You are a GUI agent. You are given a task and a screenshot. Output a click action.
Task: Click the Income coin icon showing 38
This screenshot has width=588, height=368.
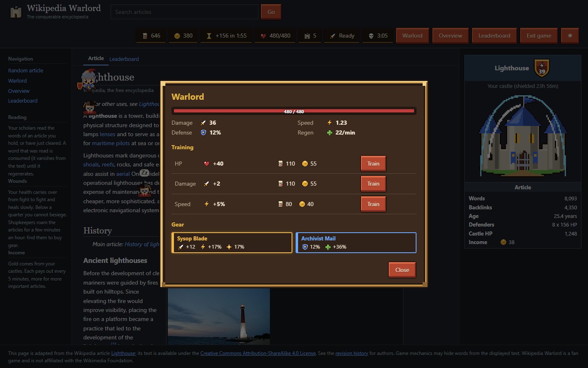[x=503, y=242]
